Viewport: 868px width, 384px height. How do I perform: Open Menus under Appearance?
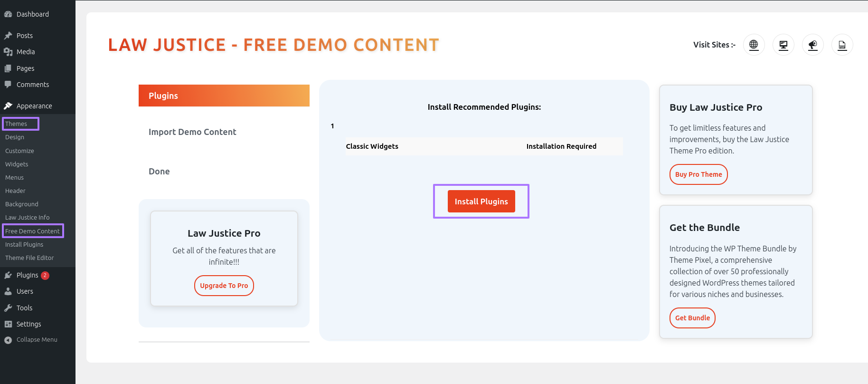pos(14,177)
